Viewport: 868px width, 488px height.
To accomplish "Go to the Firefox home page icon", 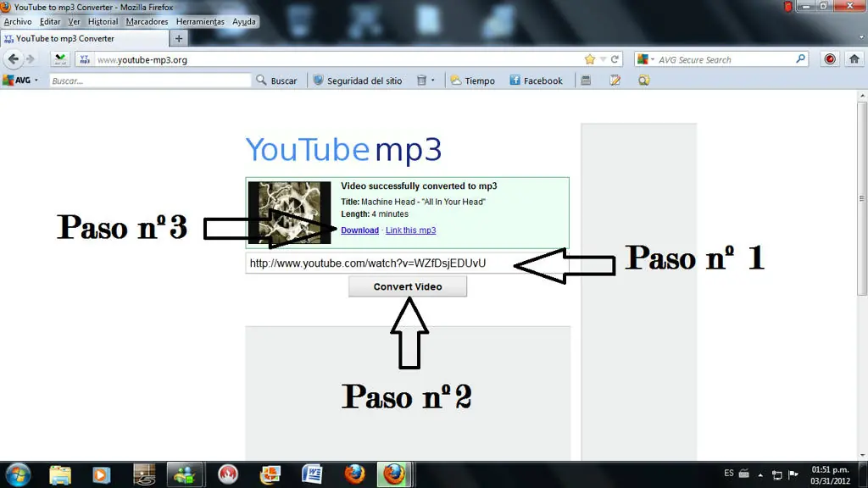I will pyautogui.click(x=854, y=58).
